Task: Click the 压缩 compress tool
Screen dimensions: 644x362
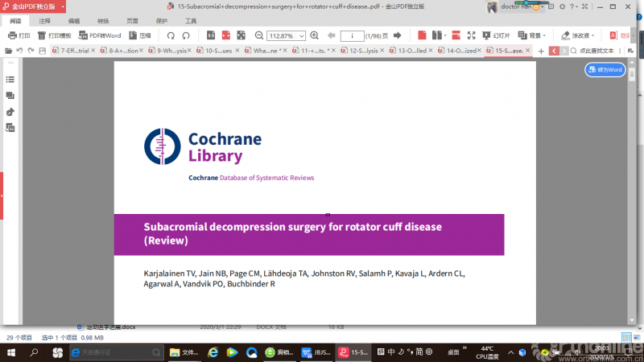Action: [140, 36]
